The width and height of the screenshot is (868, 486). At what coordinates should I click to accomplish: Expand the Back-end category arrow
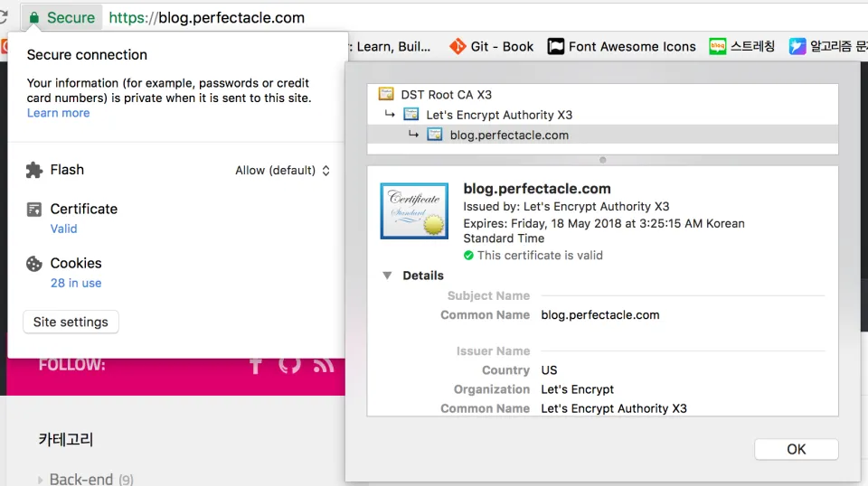tap(40, 480)
